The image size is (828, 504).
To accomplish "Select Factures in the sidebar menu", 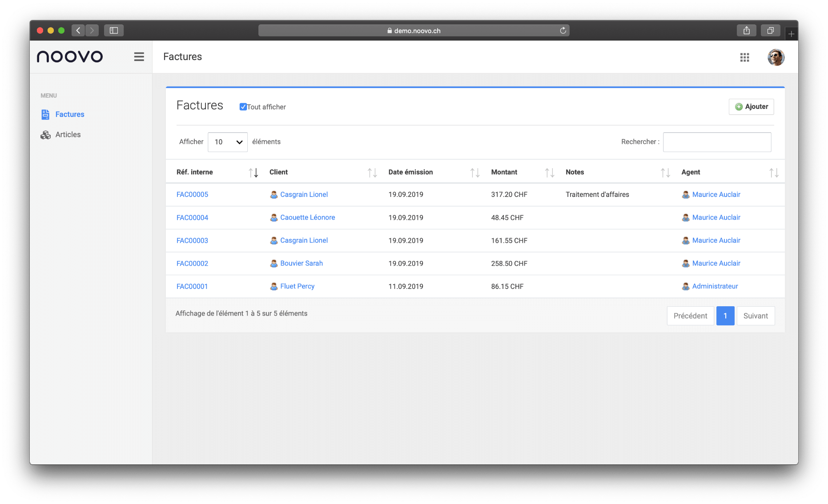I will 69,115.
